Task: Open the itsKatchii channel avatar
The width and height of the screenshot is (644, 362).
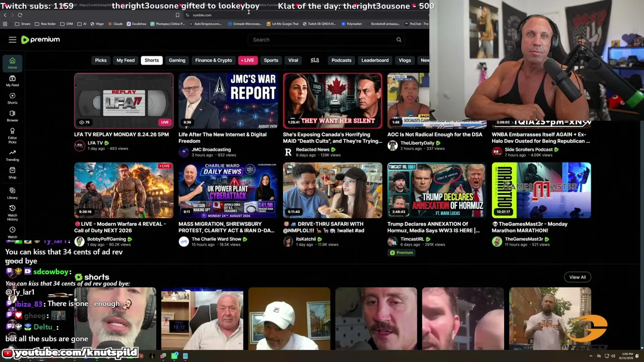Action: pos(288,241)
